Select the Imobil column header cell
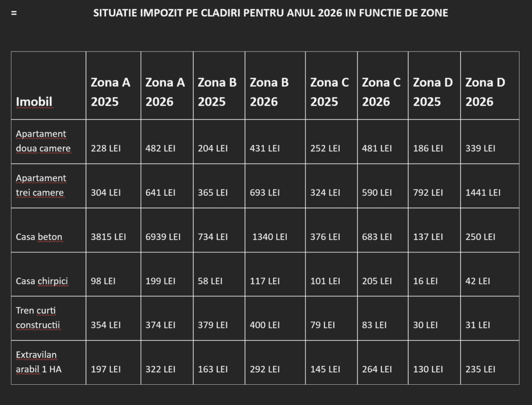The image size is (532, 405). click(x=34, y=101)
